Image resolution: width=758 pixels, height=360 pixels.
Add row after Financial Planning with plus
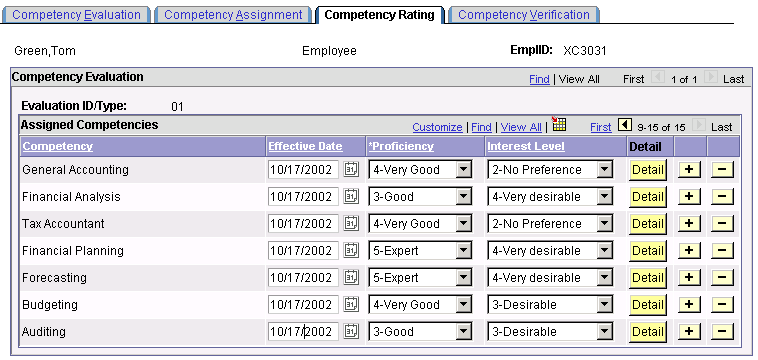(689, 251)
